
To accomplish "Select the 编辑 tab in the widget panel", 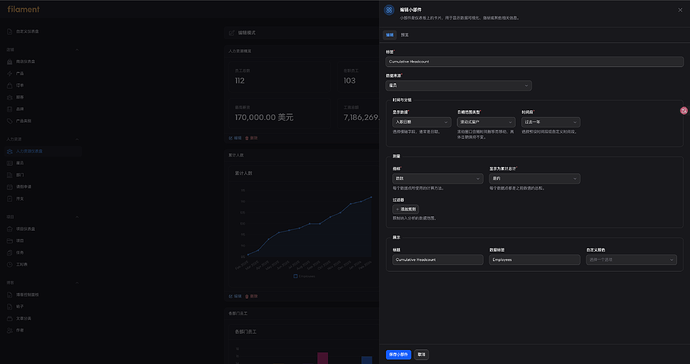I will point(389,35).
